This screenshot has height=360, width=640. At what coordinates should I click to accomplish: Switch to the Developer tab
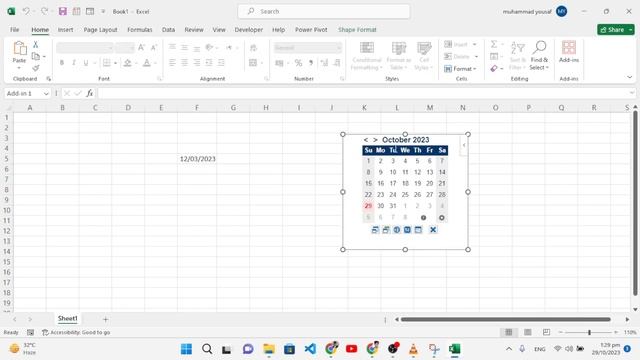(x=249, y=30)
